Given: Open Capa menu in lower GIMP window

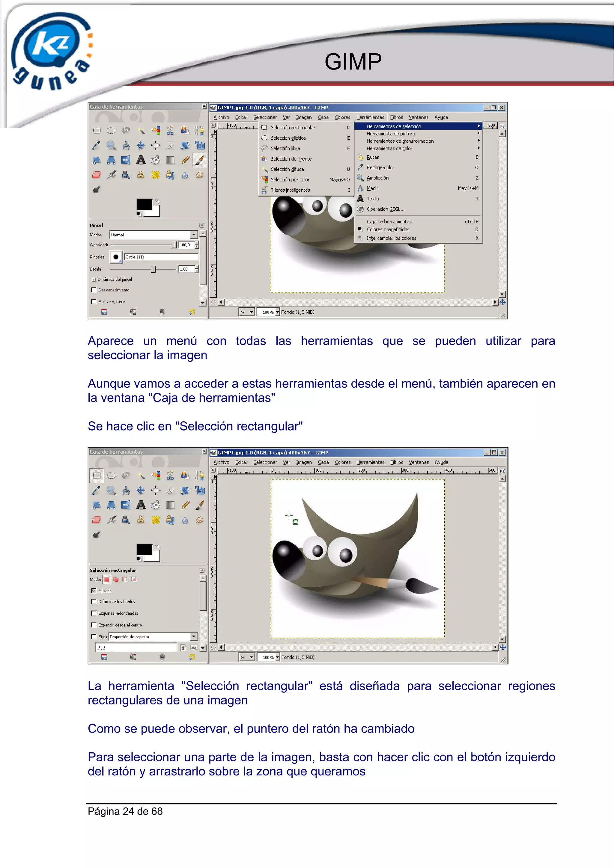Looking at the screenshot, I should coord(323,462).
